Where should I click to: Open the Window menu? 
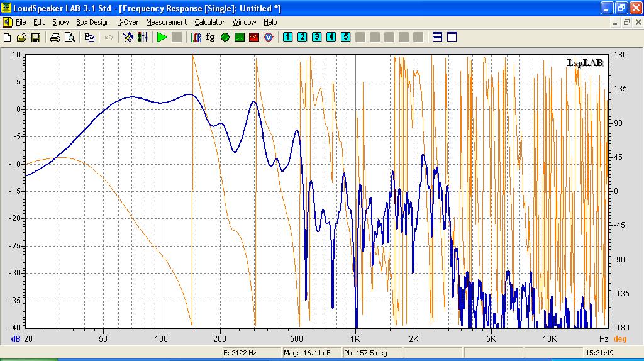pyautogui.click(x=244, y=22)
